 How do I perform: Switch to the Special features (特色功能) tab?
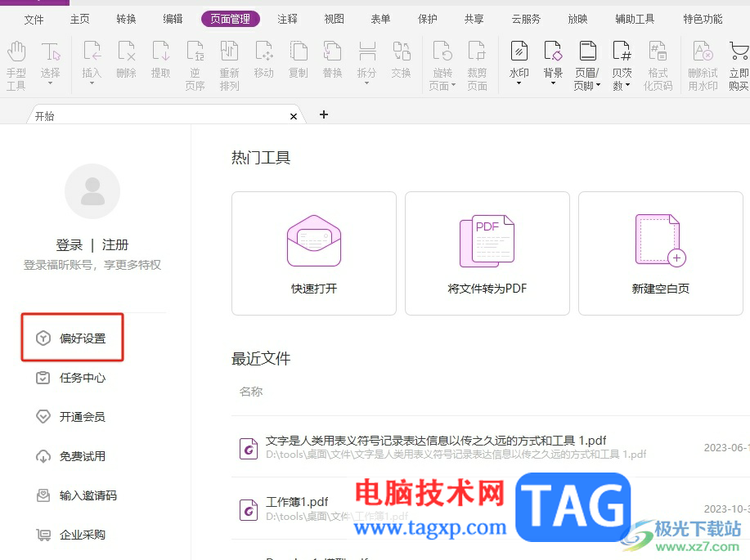click(x=703, y=19)
